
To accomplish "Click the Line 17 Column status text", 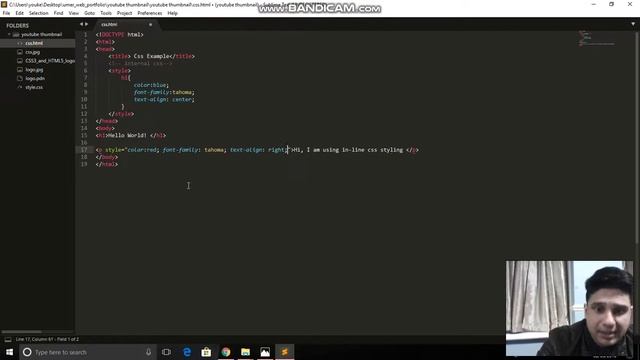I will point(47,339).
